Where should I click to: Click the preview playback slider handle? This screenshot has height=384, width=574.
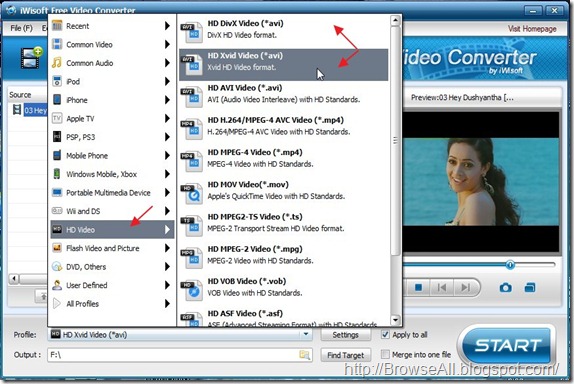(x=510, y=264)
